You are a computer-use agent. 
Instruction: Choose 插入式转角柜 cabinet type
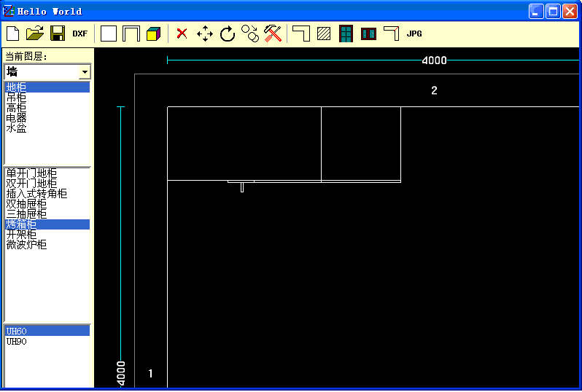(47, 194)
